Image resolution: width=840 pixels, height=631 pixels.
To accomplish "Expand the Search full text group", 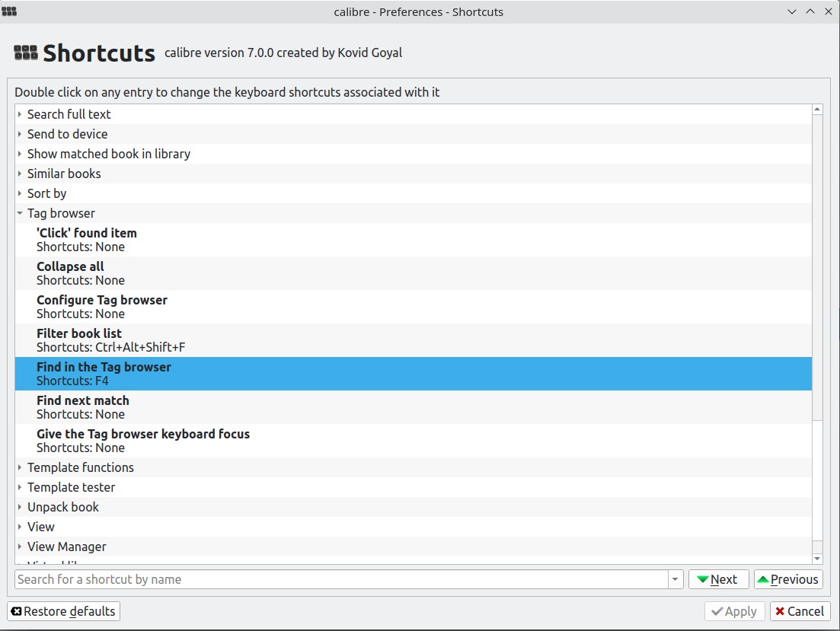I will pyautogui.click(x=19, y=114).
